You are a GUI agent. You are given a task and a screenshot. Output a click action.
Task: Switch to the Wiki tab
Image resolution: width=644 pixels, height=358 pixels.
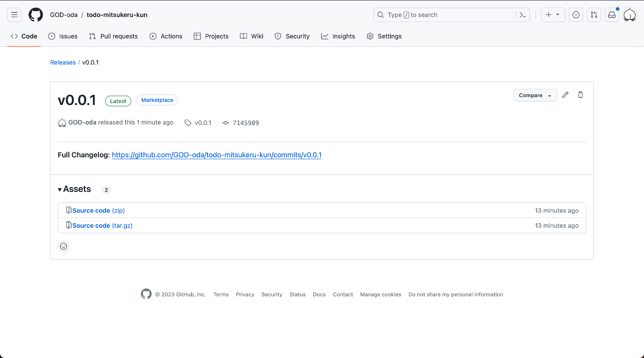tap(252, 36)
